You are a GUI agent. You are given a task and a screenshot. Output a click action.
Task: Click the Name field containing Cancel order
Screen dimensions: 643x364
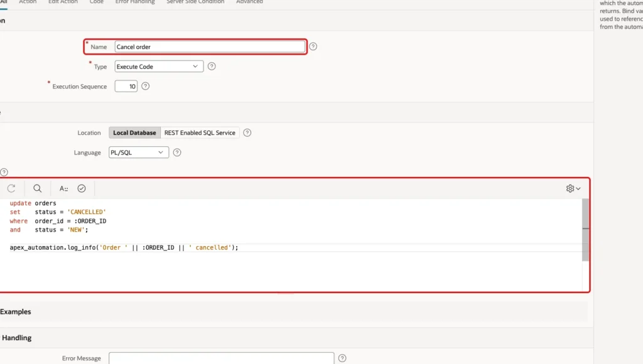210,46
